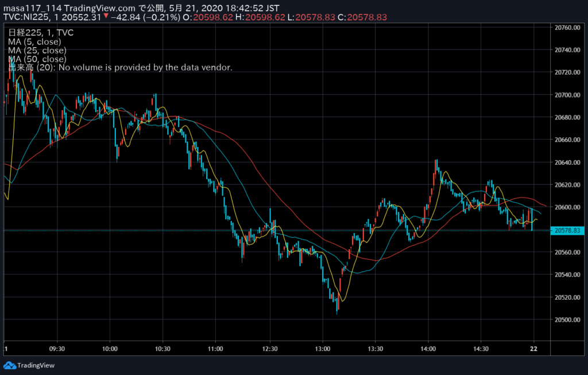The height and width of the screenshot is (375, 588).
Task: Click the change value −42.84 (−0.21%)
Action: point(145,17)
